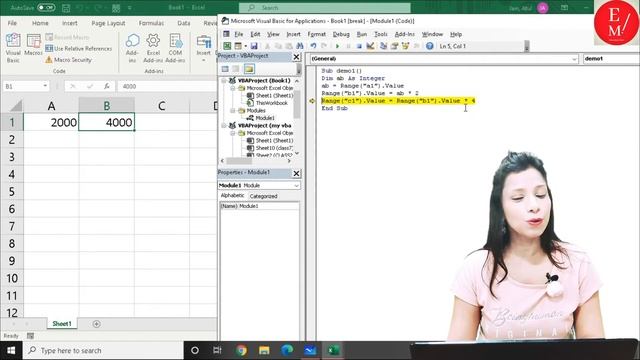Click View Microsoft Excel icon in VBA toolbar

pyautogui.click(x=227, y=46)
